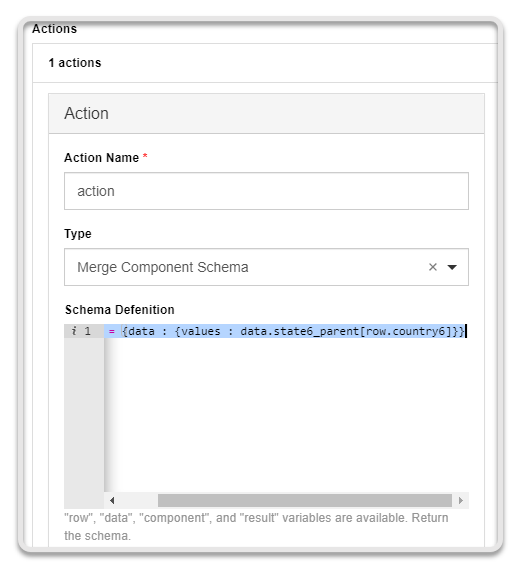Click the scrollbar right arrow
525x578 pixels.
(x=460, y=500)
